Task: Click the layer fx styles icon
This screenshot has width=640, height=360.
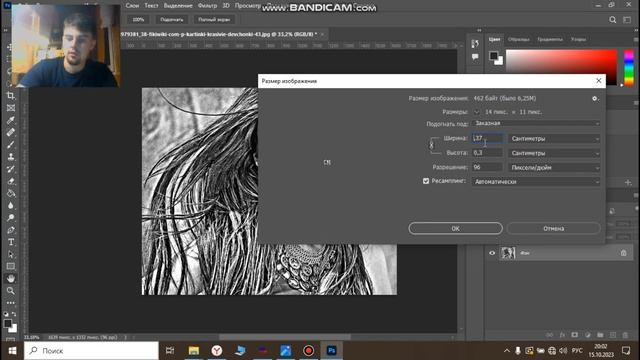Action: point(562,335)
